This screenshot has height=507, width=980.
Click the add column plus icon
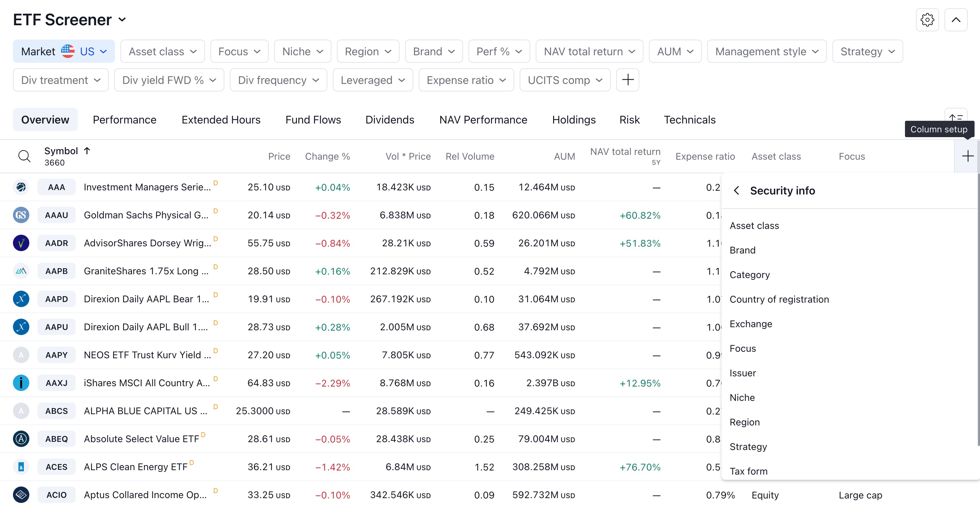[967, 156]
